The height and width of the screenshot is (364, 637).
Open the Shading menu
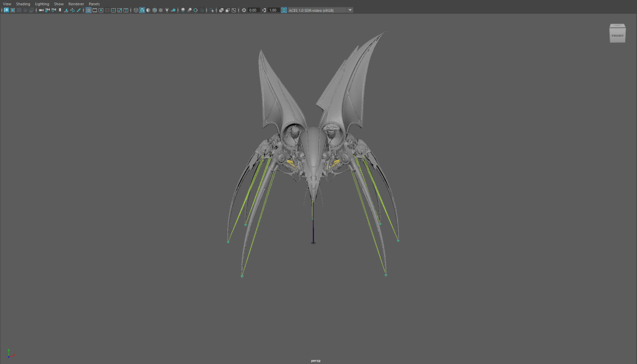coord(22,4)
